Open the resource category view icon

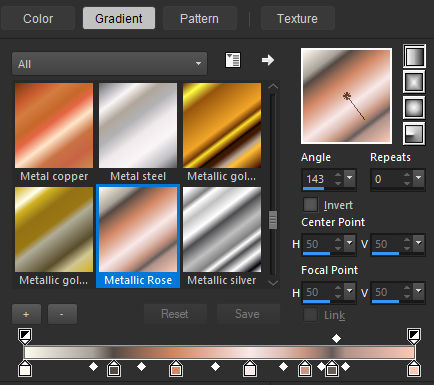tap(233, 60)
